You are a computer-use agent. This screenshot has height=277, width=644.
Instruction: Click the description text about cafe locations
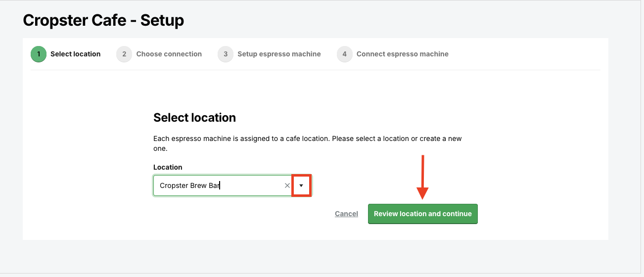pyautogui.click(x=308, y=143)
